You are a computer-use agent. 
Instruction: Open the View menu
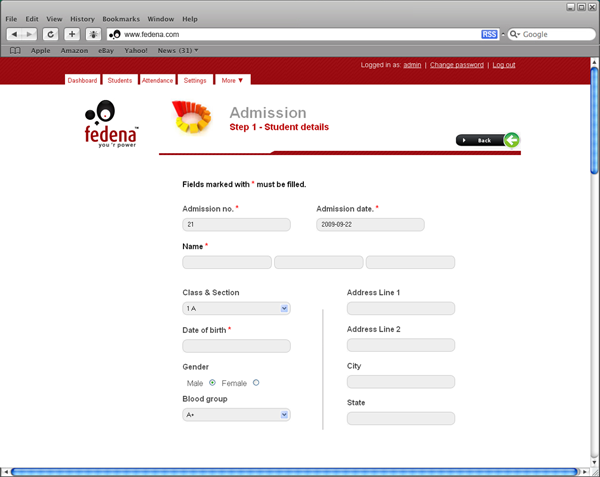coord(54,19)
